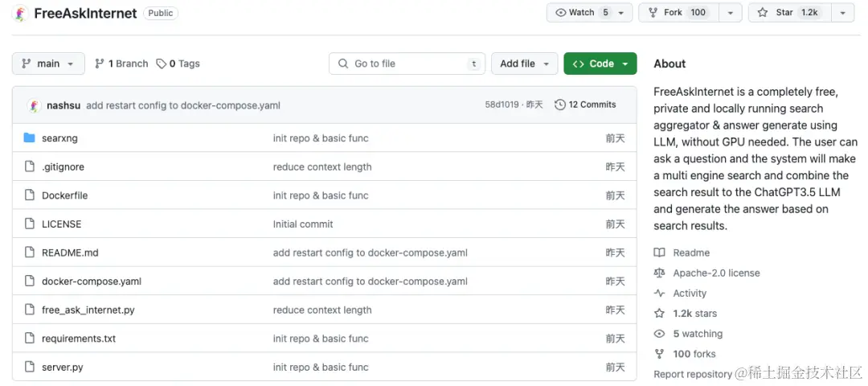868x386 pixels.
Task: Focus the Go to file search field
Action: (407, 64)
